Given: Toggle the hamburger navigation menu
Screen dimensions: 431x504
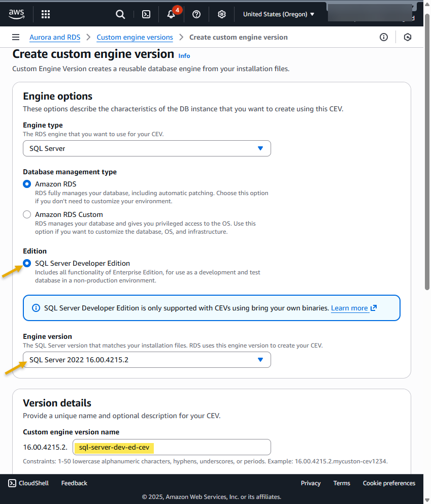Looking at the screenshot, I should click(16, 37).
